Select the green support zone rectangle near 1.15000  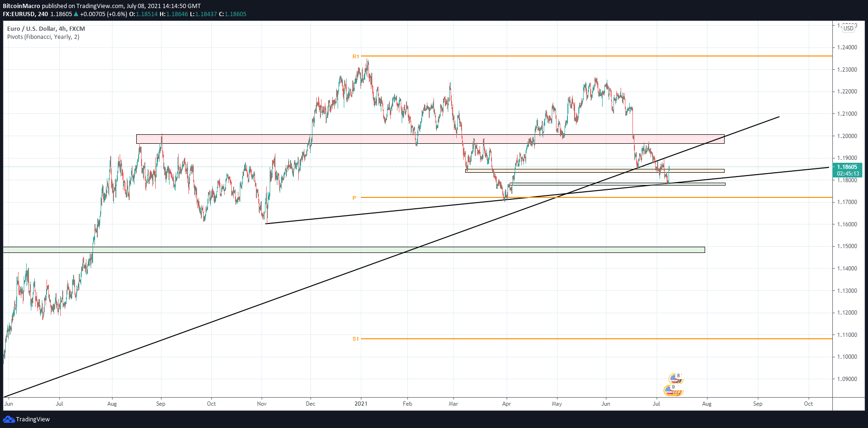click(354, 250)
